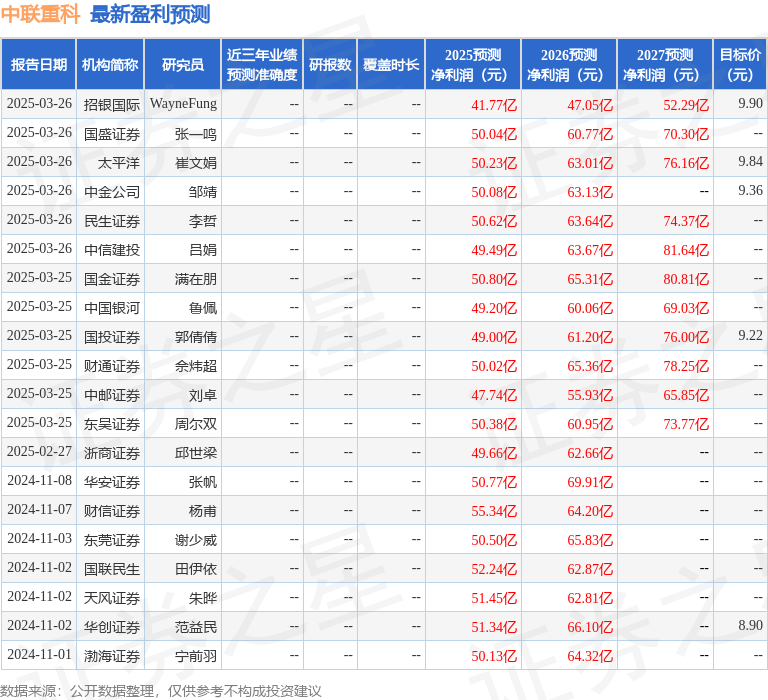Select institution 天风证券 cell
This screenshot has height=700, width=768.
[112, 598]
